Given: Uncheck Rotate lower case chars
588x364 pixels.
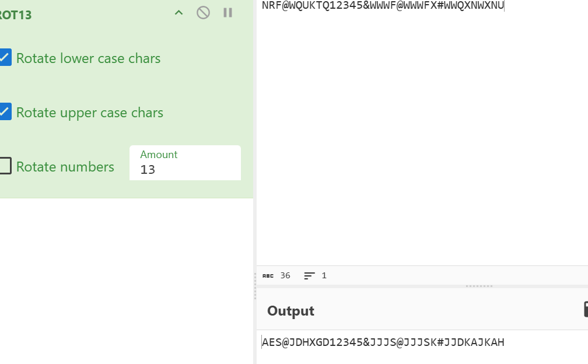Looking at the screenshot, I should click(5, 58).
